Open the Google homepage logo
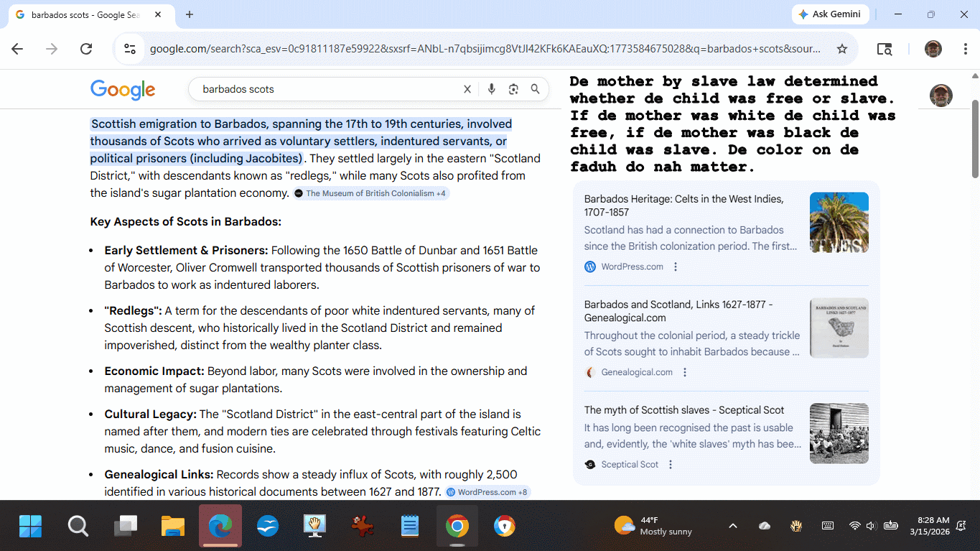 [x=123, y=90]
